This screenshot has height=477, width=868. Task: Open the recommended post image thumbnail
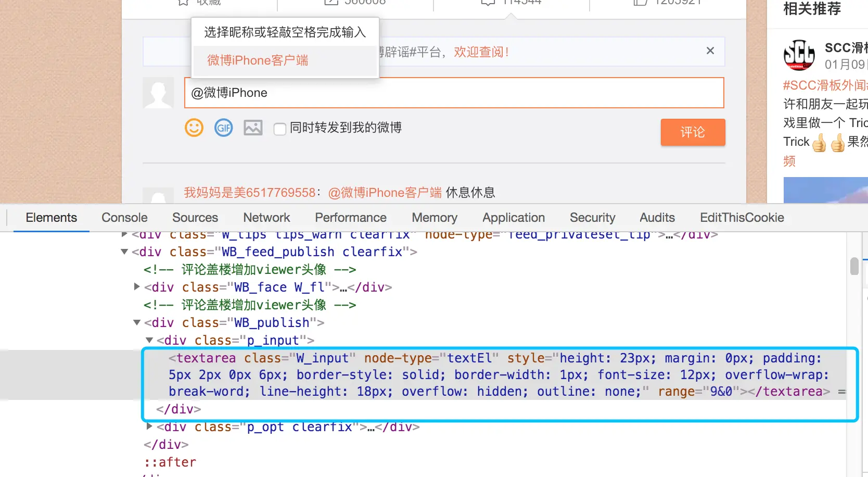[825, 190]
